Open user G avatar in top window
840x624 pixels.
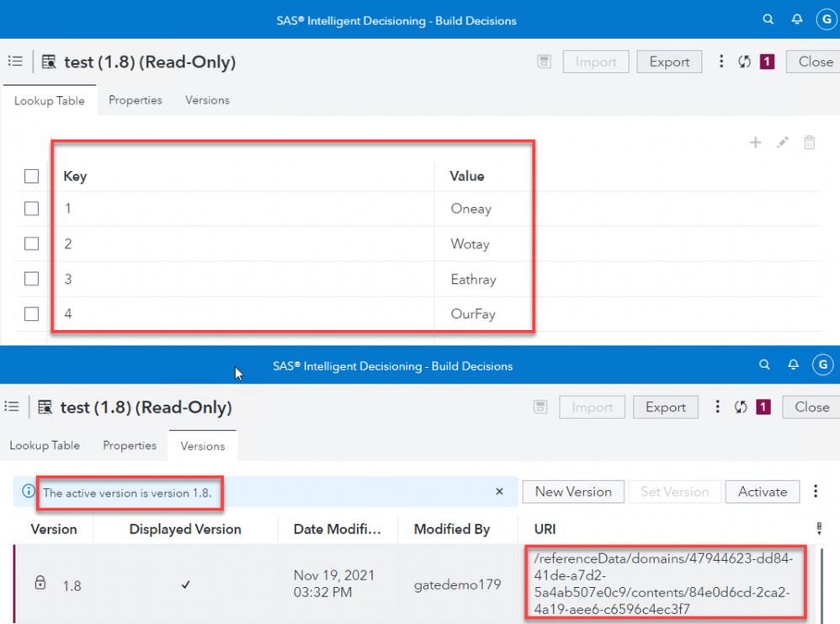click(x=827, y=20)
